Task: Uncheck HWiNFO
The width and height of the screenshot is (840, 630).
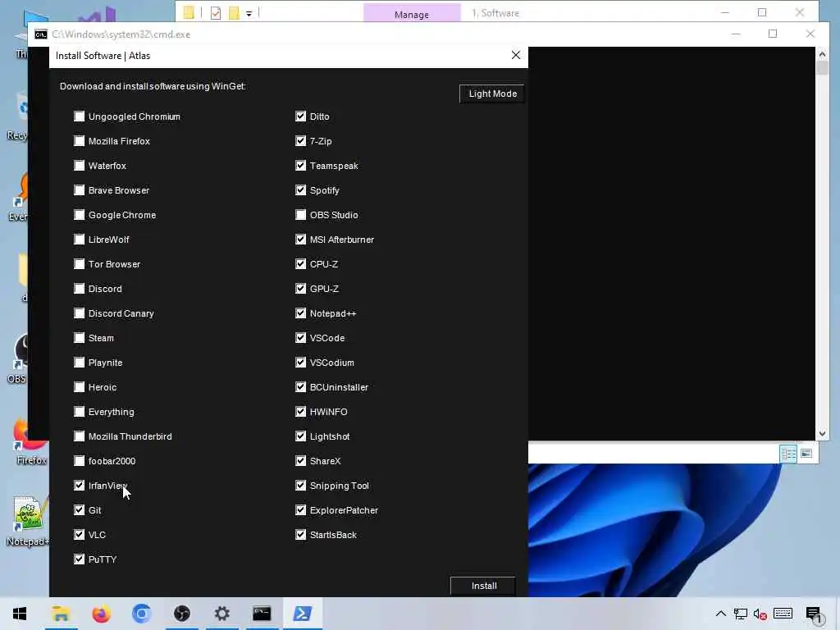Action: click(300, 412)
